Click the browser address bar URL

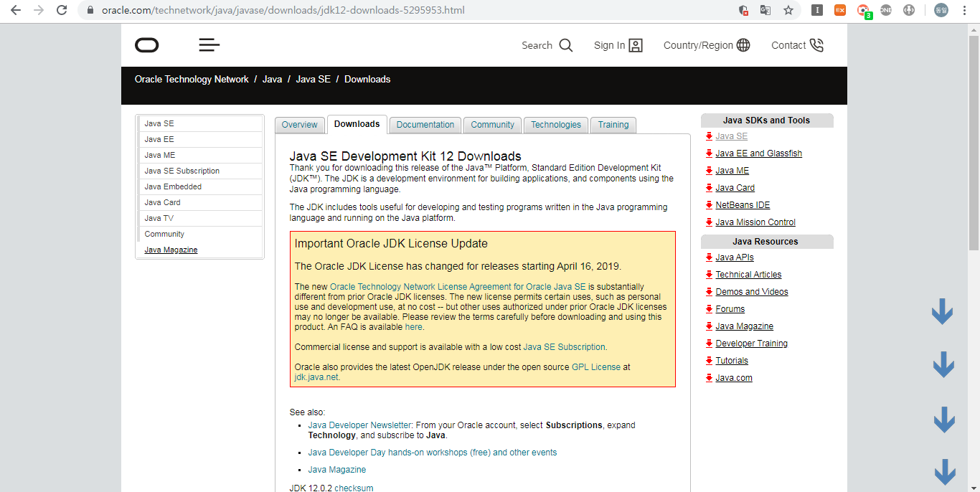pyautogui.click(x=283, y=11)
